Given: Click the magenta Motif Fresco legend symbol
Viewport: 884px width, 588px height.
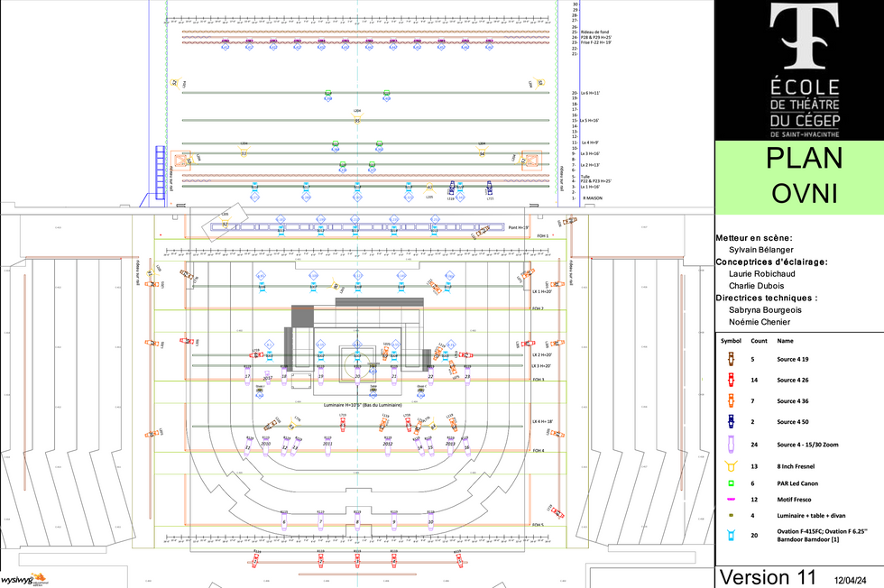Looking at the screenshot, I should point(731,500).
